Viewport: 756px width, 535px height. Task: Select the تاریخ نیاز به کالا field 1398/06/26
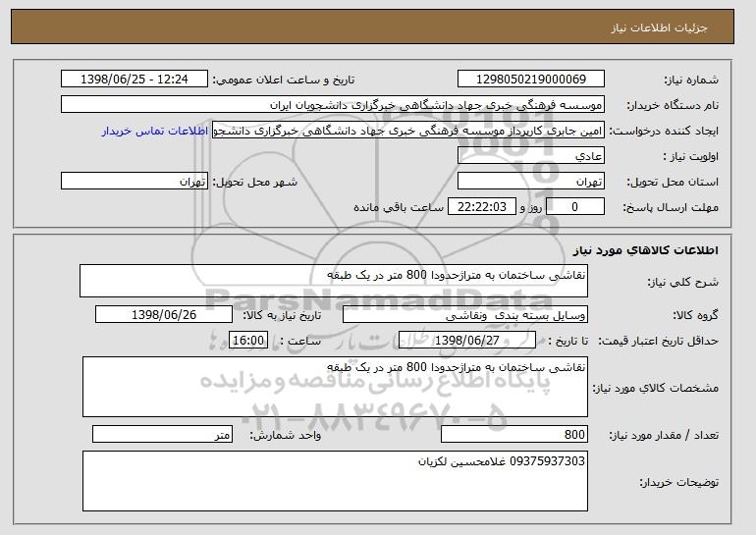[164, 315]
